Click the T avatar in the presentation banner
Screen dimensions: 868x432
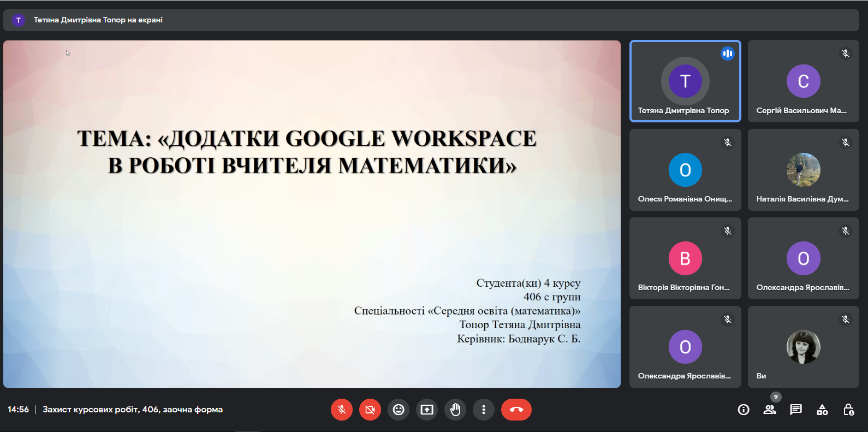click(x=19, y=20)
